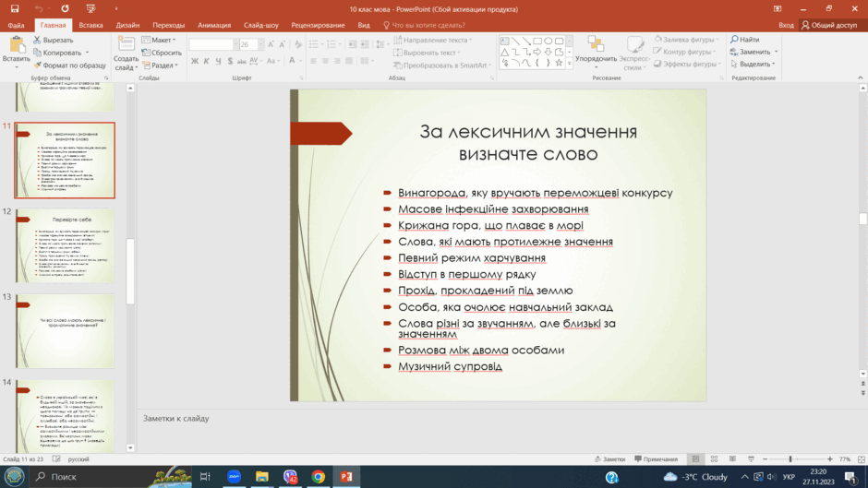Toggle Примечания comments pane in status bar
Image resolution: width=868 pixels, height=488 pixels.
pyautogui.click(x=656, y=459)
